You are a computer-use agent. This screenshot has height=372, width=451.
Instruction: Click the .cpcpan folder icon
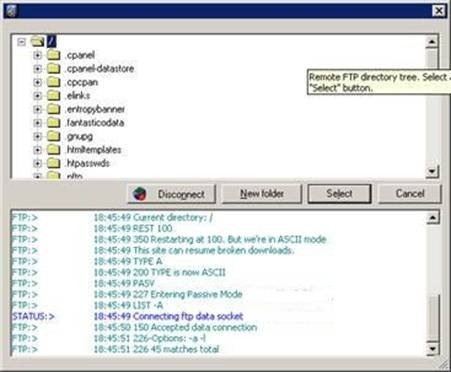(x=53, y=82)
